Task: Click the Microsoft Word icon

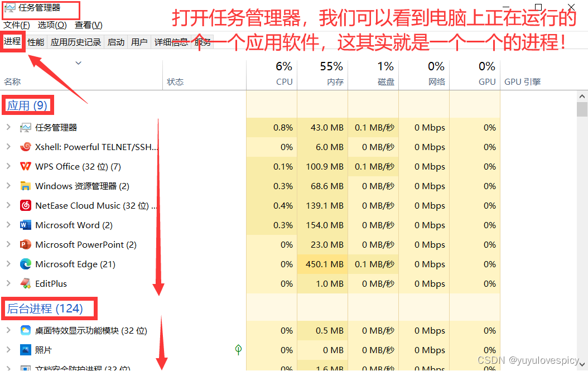Action: tap(26, 225)
